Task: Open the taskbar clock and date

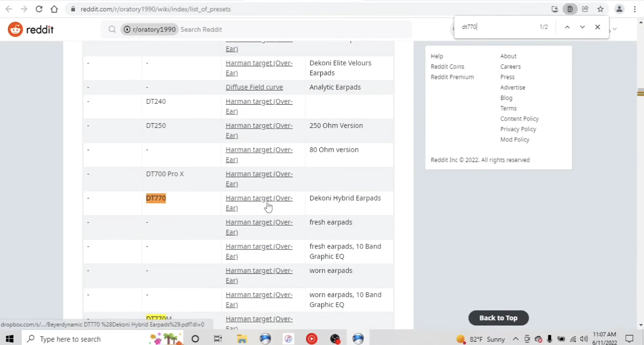Action: [x=604, y=338]
